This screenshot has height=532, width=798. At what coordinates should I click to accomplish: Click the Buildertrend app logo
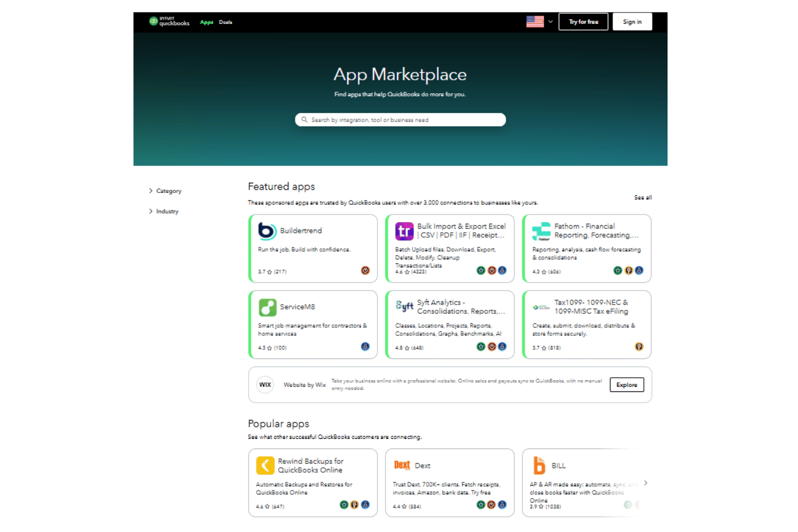point(267,231)
